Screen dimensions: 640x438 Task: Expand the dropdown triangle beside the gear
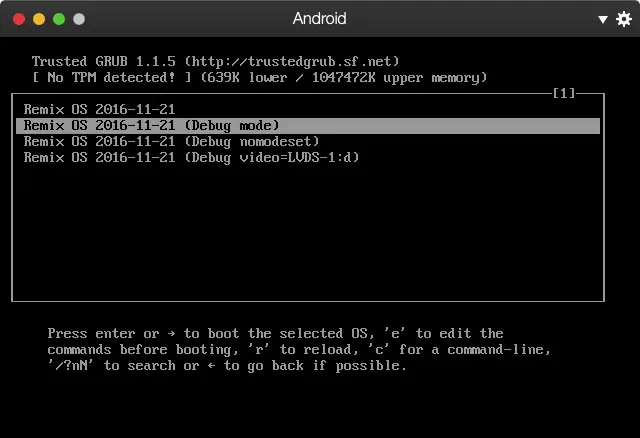(x=603, y=19)
